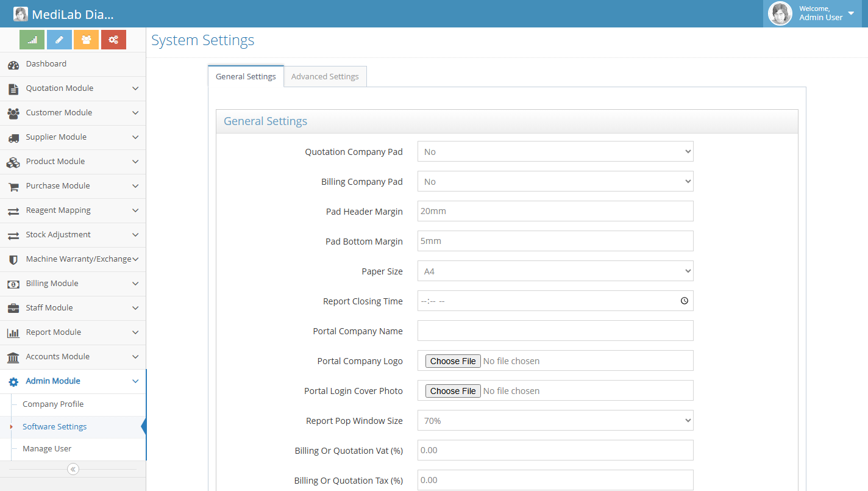Click the red gears settings shortcut button
This screenshot has width=868, height=491.
pyautogui.click(x=113, y=40)
